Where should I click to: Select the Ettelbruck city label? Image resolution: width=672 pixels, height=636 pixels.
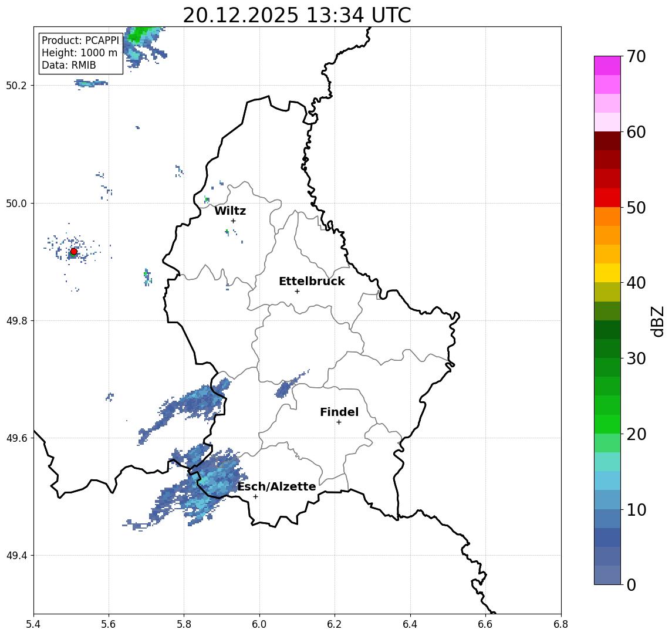pos(312,282)
